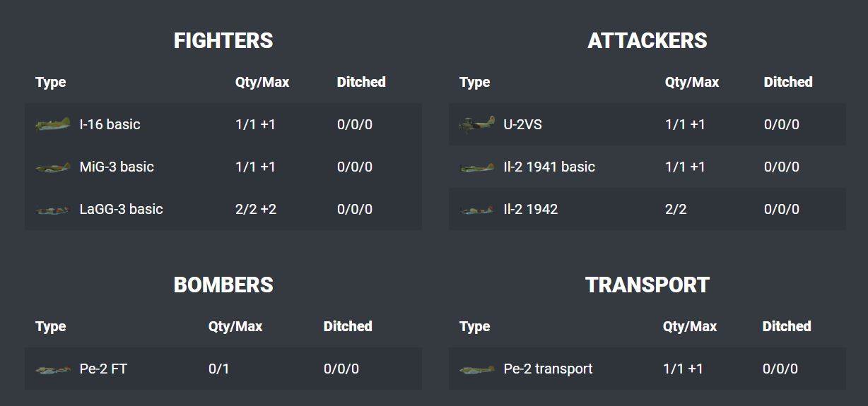Click the U-2VS biplane icon
The image size is (868, 406).
(477, 124)
